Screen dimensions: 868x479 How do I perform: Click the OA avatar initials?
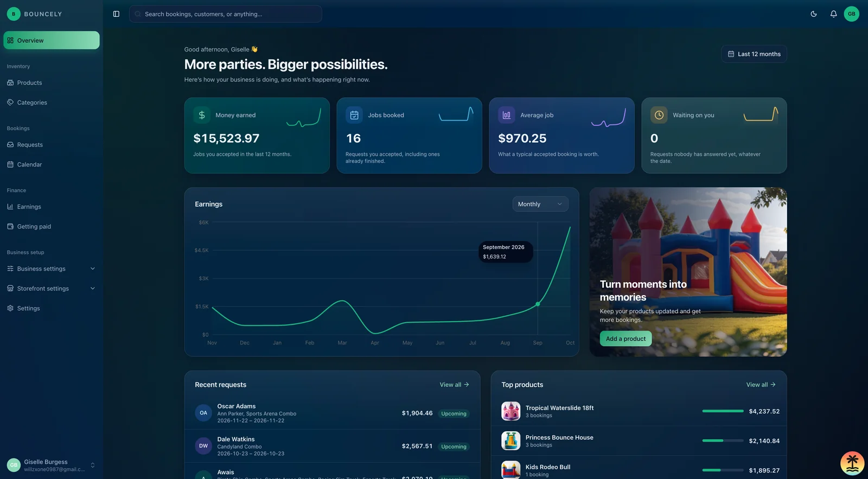[203, 413]
